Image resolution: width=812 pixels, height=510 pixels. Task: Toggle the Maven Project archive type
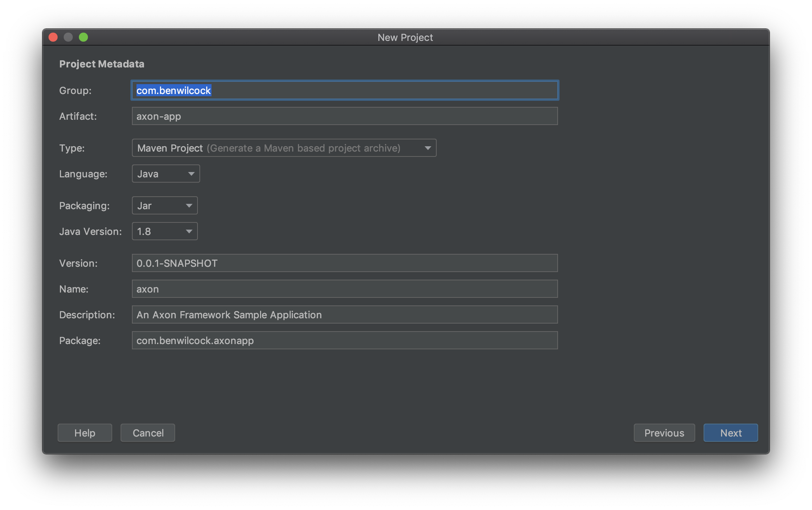(x=428, y=147)
